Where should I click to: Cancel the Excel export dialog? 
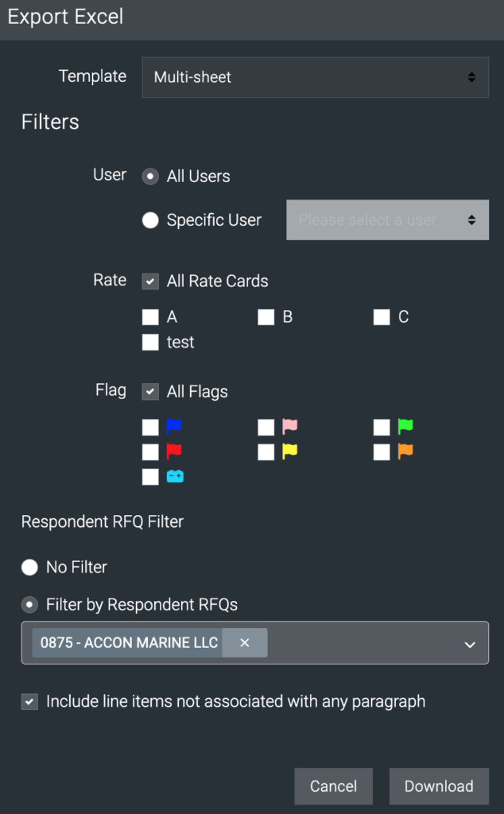pyautogui.click(x=333, y=786)
